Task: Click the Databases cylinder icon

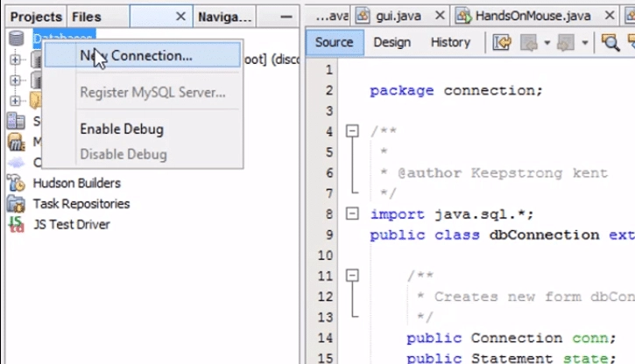Action: 16,38
